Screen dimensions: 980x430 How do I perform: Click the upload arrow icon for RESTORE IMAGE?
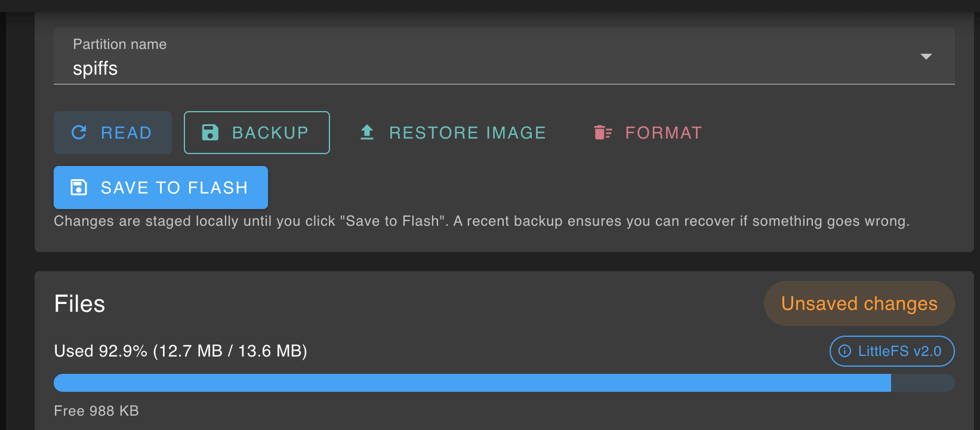tap(367, 133)
